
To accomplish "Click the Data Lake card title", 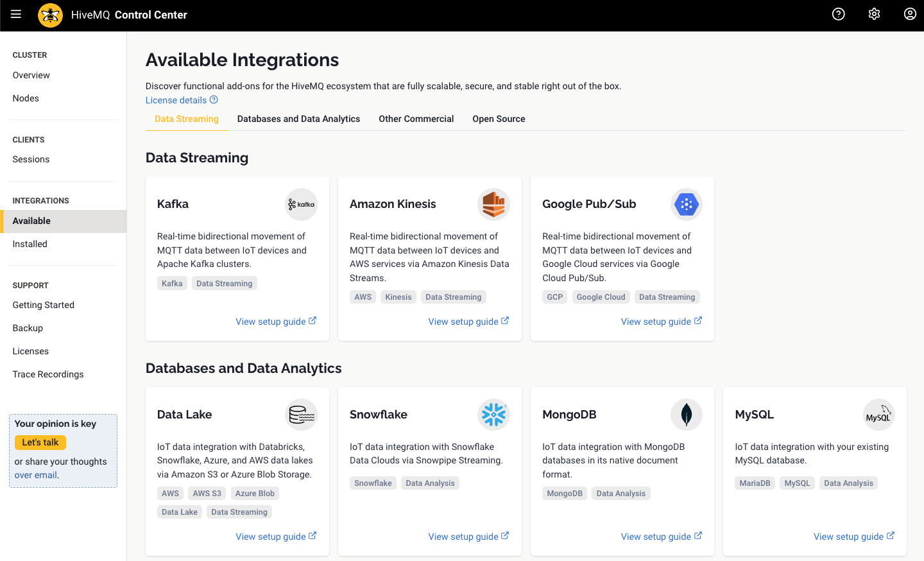I will [185, 415].
